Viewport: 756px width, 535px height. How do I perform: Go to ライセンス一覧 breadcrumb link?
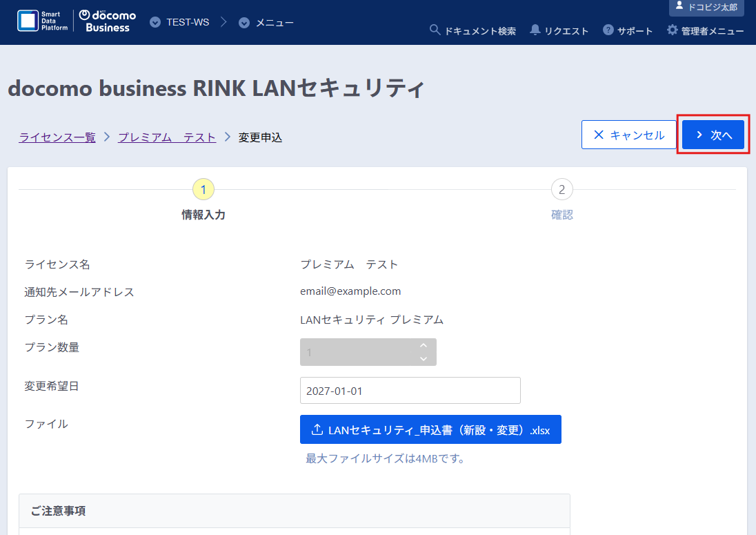pos(57,137)
